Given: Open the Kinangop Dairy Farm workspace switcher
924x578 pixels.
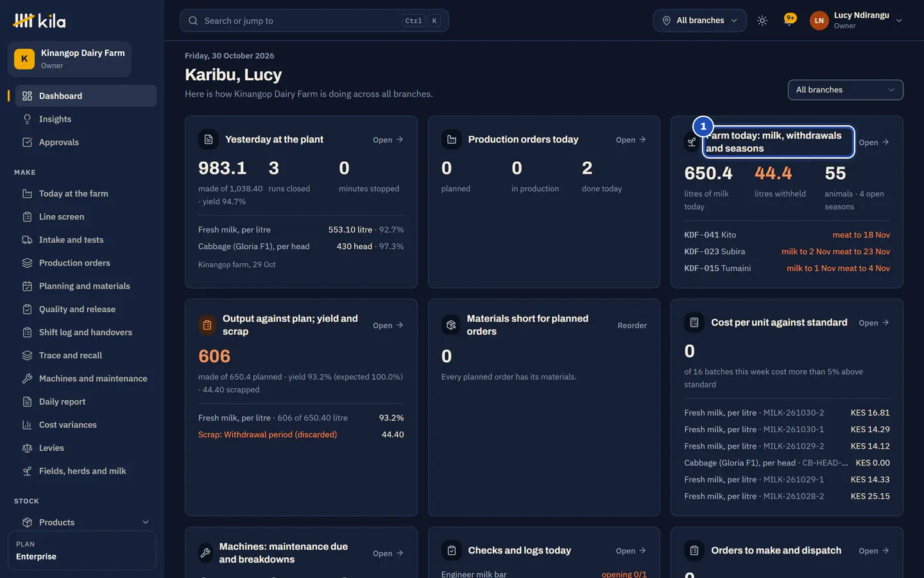Looking at the screenshot, I should 69,59.
